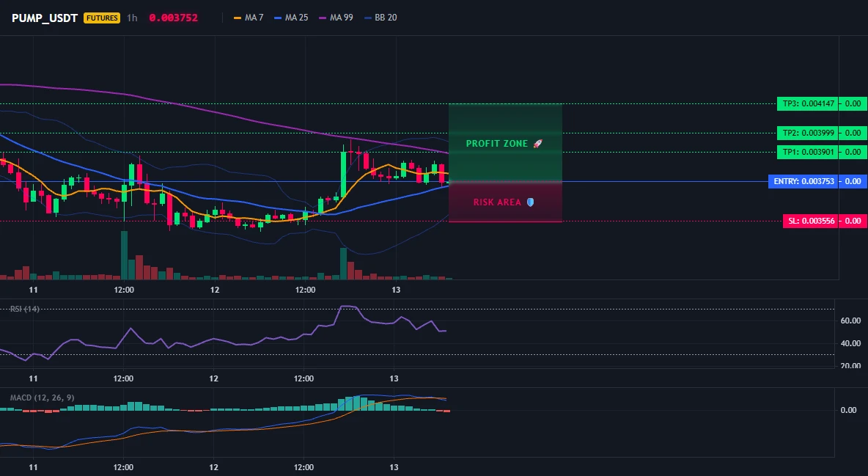868x476 pixels.
Task: Click the 0.00 MACD axis value
Action: pos(849,410)
